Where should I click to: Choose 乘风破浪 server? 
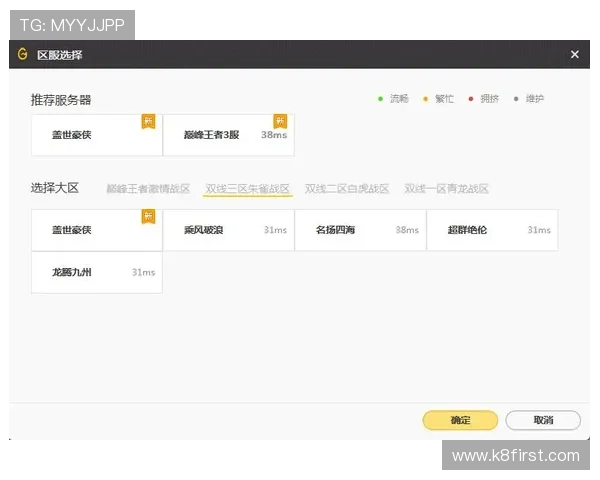coord(229,230)
